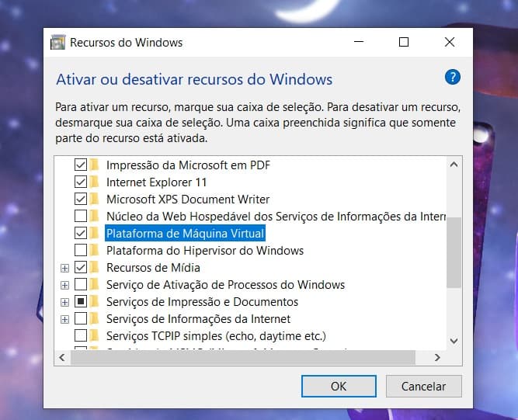
Task: Click folder icon beside Serviços de Informações da Internet
Action: coord(95,318)
